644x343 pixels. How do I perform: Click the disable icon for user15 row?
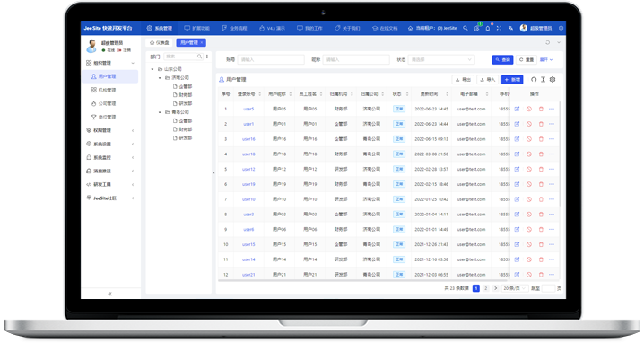[529, 244]
